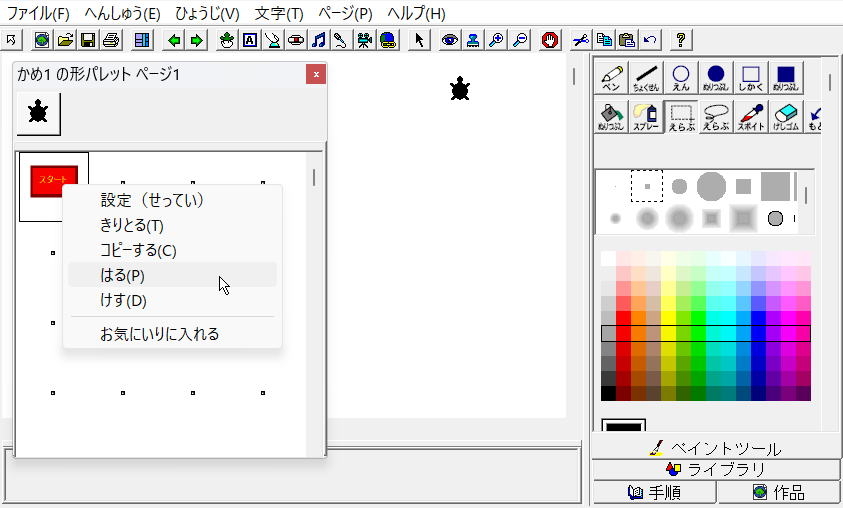Choose 設定（せってい） in the context menu
Viewport: 843px width, 508px height.
coord(172,200)
